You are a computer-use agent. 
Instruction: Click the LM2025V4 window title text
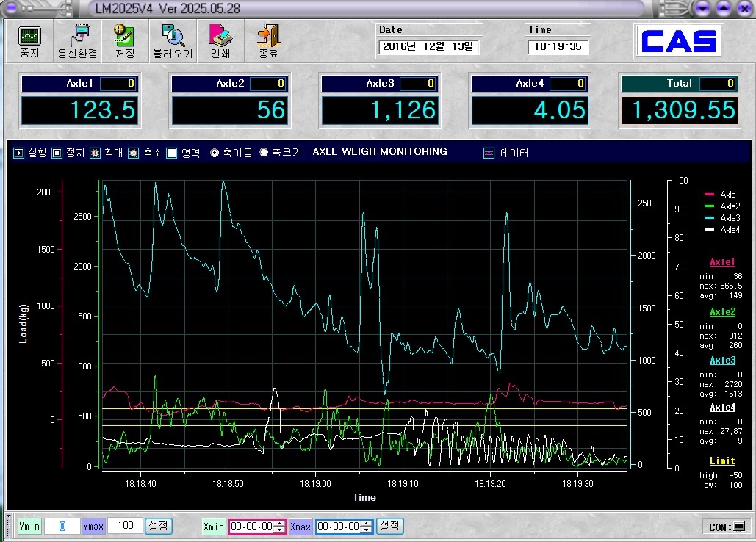(x=168, y=8)
